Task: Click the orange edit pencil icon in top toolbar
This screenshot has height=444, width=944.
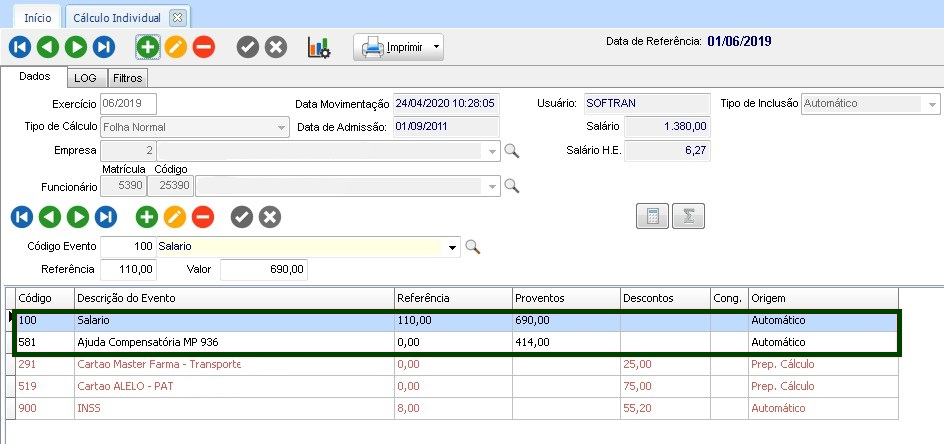Action: pos(176,47)
